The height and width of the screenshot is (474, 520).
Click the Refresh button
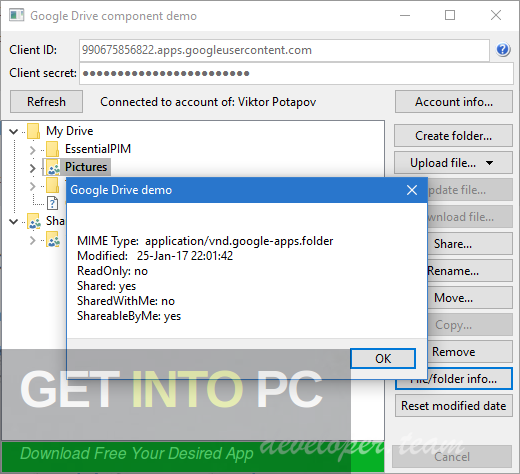point(46,102)
